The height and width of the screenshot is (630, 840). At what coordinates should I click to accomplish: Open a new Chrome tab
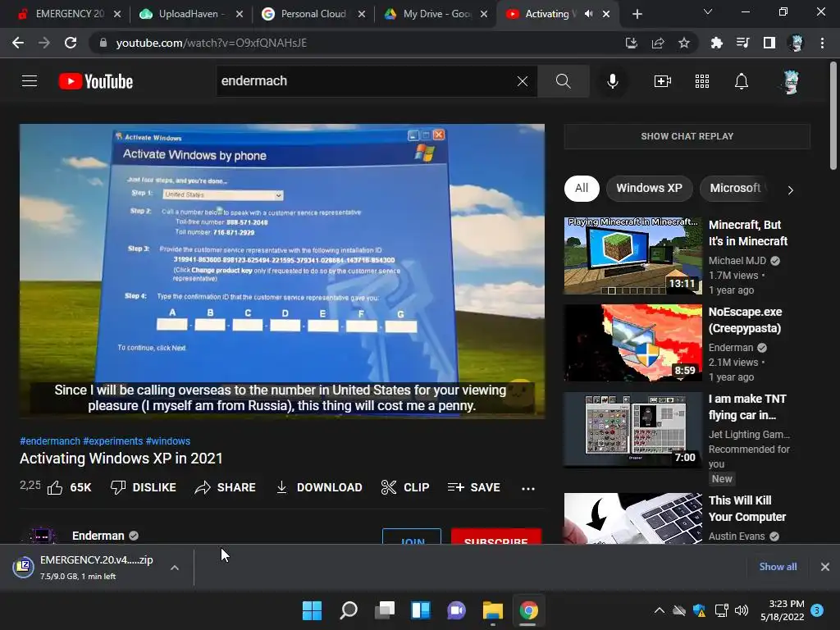637,14
